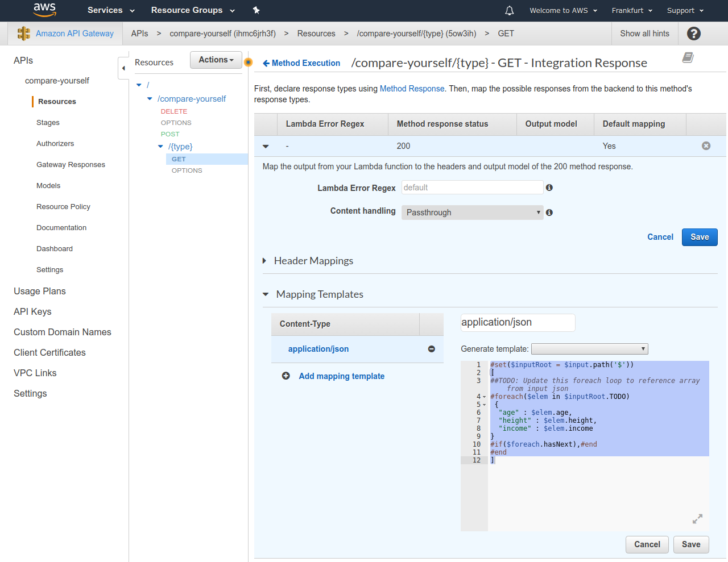This screenshot has width=728, height=562.
Task: Cancel the mapping template edit at bottom
Action: [x=647, y=544]
